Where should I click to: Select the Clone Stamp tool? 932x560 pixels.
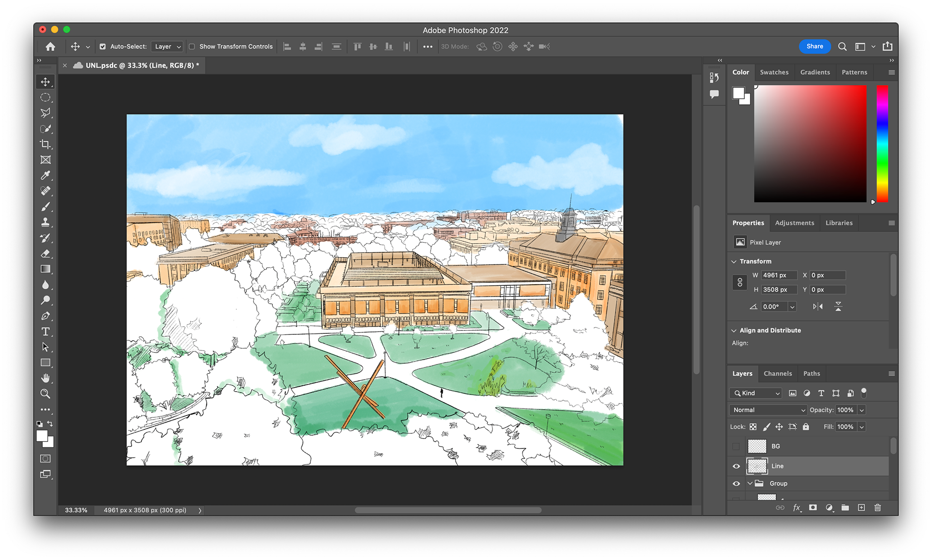(x=46, y=222)
